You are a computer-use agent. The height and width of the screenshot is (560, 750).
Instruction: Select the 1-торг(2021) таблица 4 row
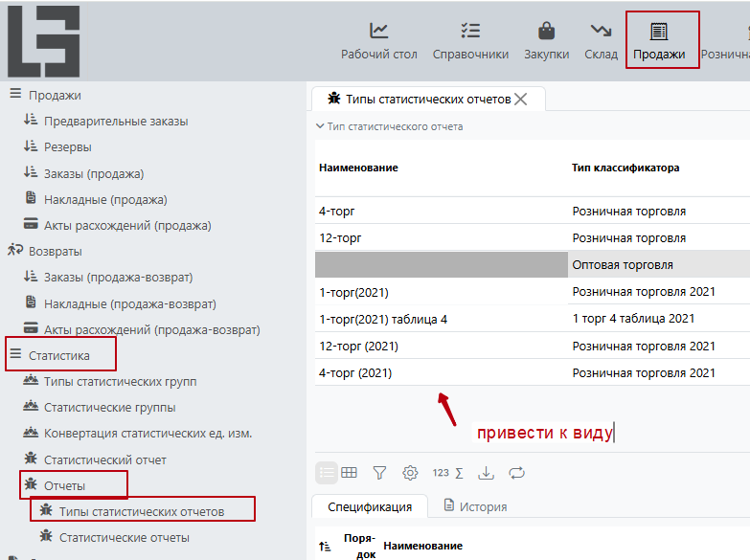(383, 319)
